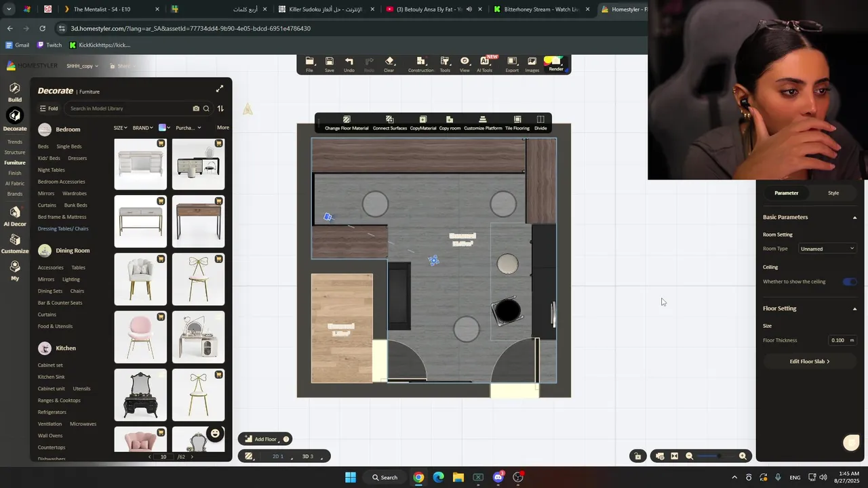The height and width of the screenshot is (488, 868).
Task: Click the Fold button
Action: (48, 108)
